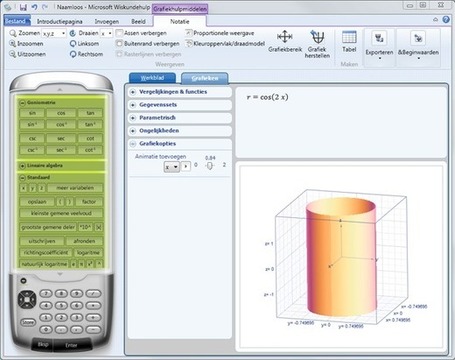The image size is (455, 360).
Task: Click the Grafiekbereik icon
Action: click(x=285, y=37)
